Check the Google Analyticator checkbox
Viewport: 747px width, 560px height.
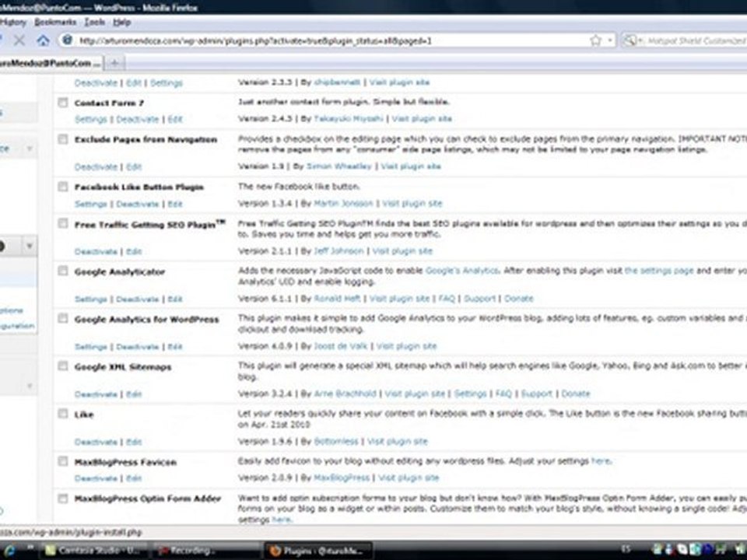coord(63,271)
